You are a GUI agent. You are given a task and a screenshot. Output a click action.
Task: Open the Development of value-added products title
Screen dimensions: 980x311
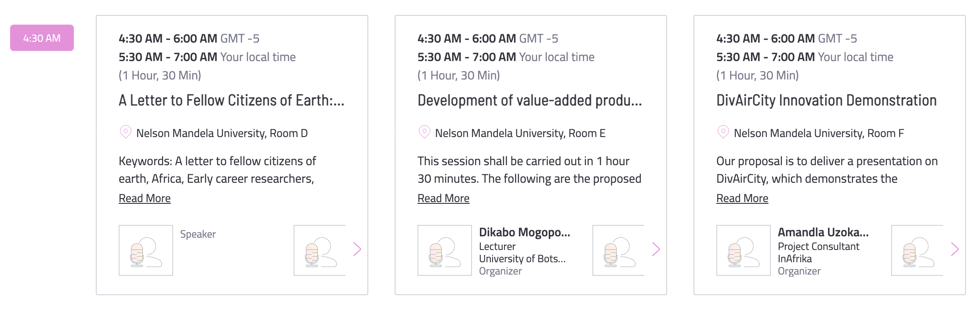coord(530,100)
